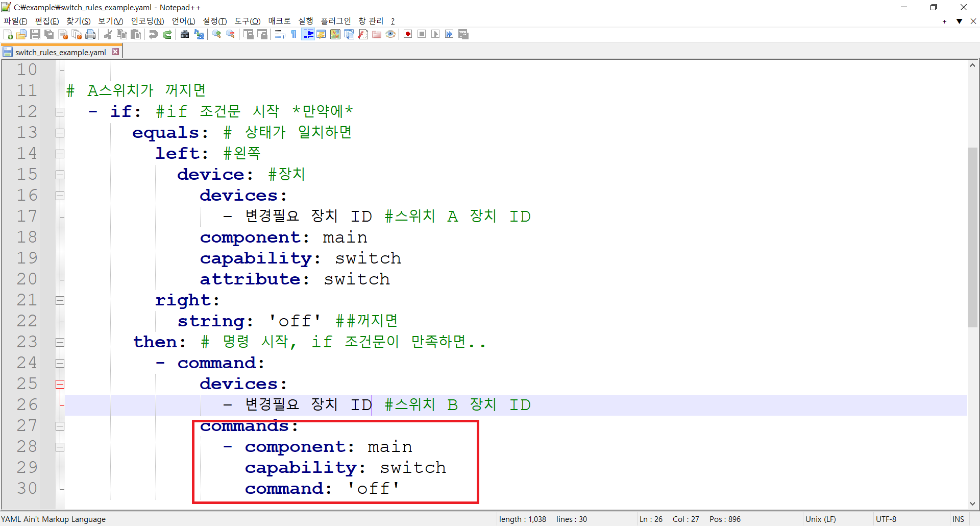This screenshot has height=526, width=980.
Task: Open the document list dropdown arrow in menu bar
Action: (959, 21)
